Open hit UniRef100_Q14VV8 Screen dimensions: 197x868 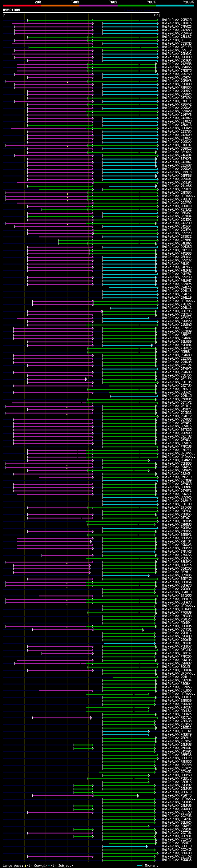coord(177,115)
